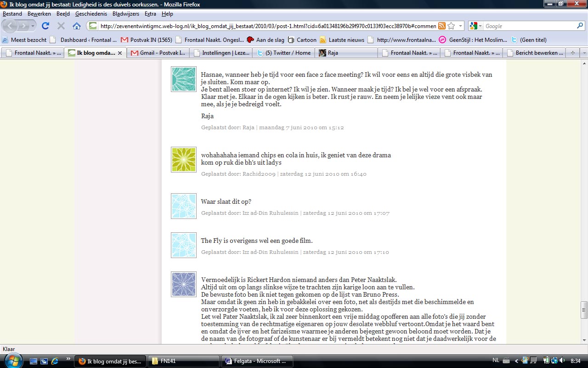Open the Bewerken menu
The image size is (588, 368).
tap(39, 14)
